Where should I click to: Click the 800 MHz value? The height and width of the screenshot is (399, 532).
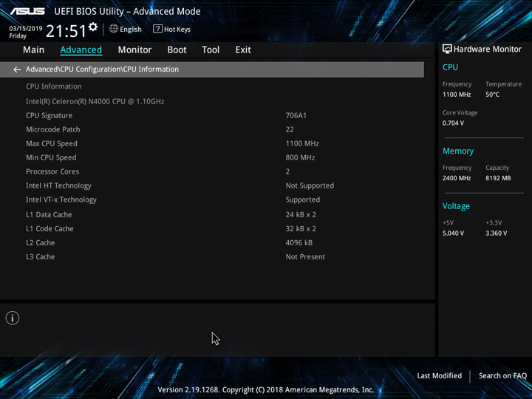click(300, 157)
